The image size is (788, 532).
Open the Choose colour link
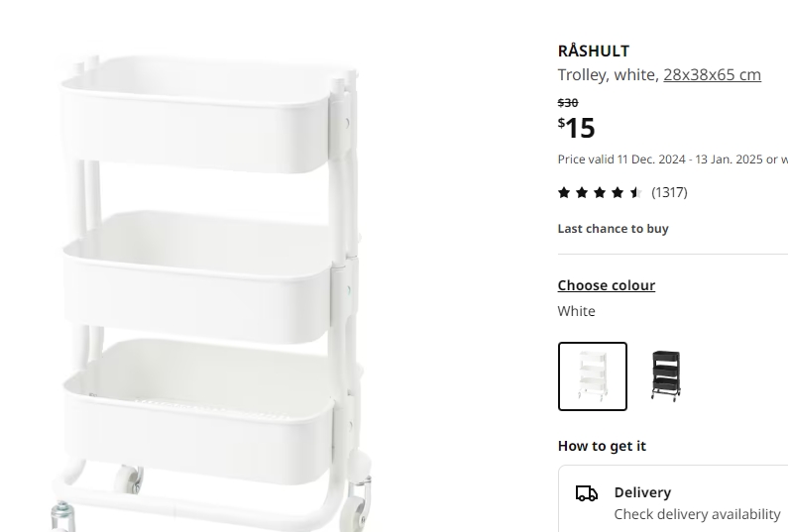(606, 285)
